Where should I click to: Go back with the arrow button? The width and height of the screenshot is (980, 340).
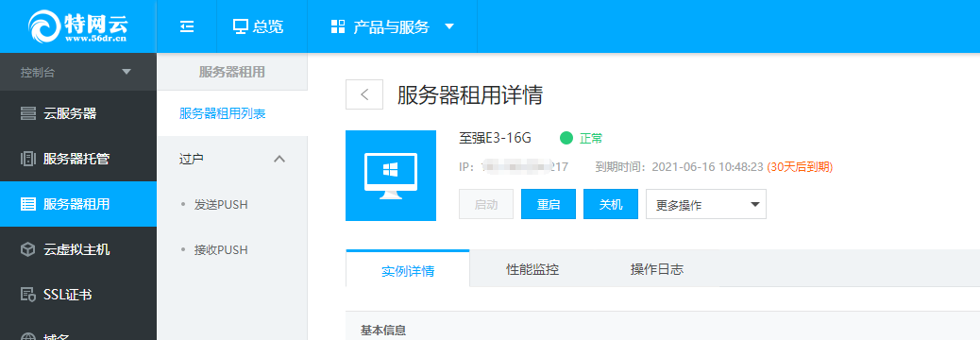pos(364,95)
